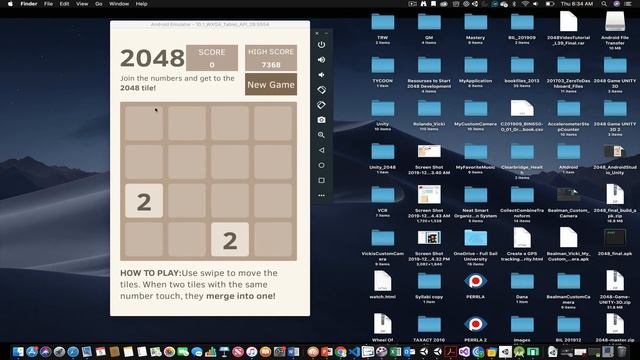Image resolution: width=640 pixels, height=360 pixels.
Task: Tap the emulator Home circle icon
Action: pyautogui.click(x=322, y=165)
